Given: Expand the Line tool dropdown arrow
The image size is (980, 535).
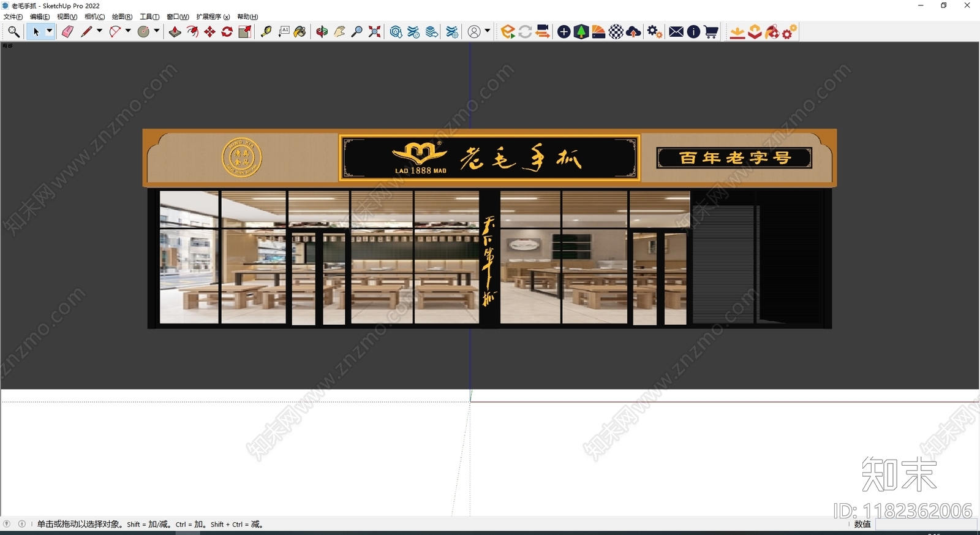Looking at the screenshot, I should coord(99,31).
